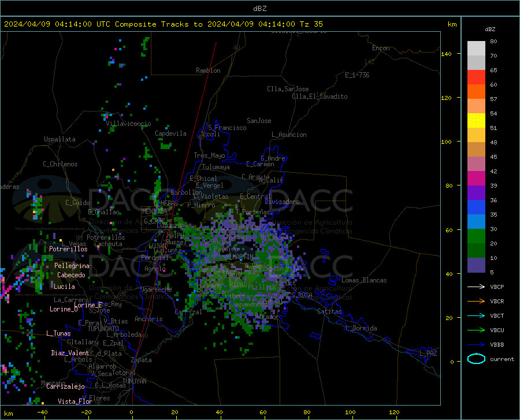Click the E_Challao map label
520x420 pixels.
pos(103,212)
